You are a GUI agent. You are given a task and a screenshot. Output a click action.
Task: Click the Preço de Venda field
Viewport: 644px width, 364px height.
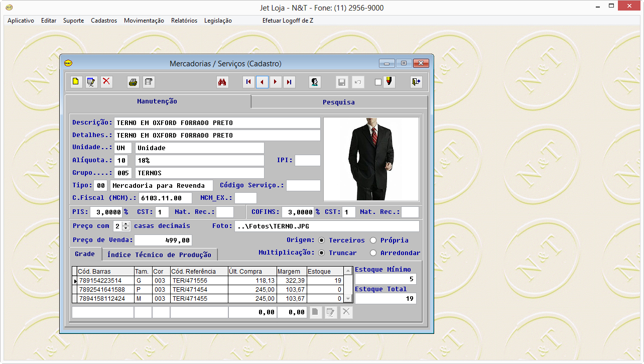pyautogui.click(x=163, y=240)
